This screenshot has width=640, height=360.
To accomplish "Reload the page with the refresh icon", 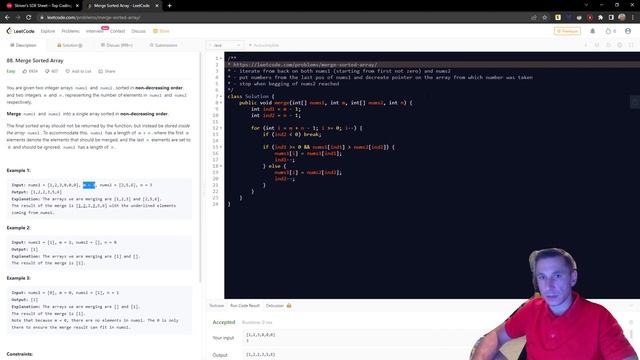I will [x=29, y=18].
